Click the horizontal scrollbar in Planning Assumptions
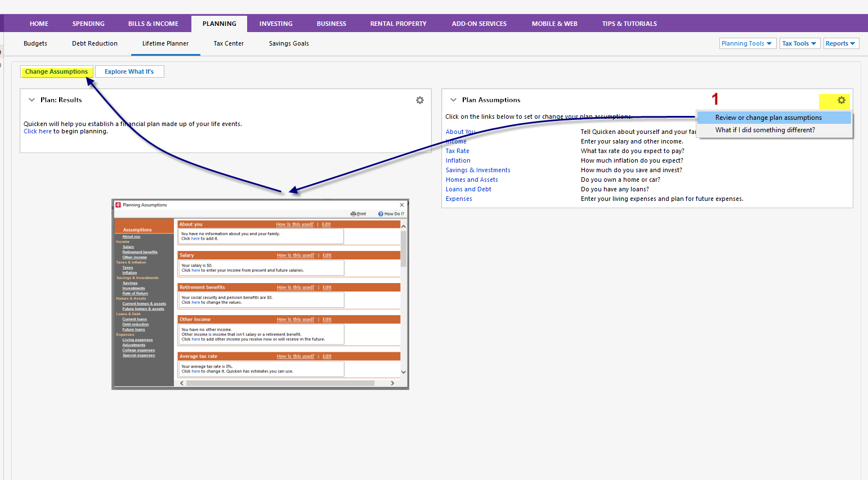Viewport: 868px width, 480px height. (x=280, y=383)
